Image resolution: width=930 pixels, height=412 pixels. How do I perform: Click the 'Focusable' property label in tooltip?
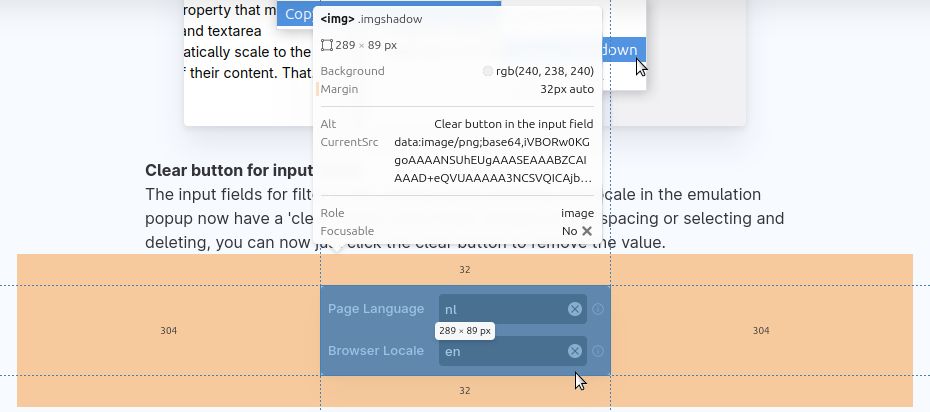coord(348,231)
